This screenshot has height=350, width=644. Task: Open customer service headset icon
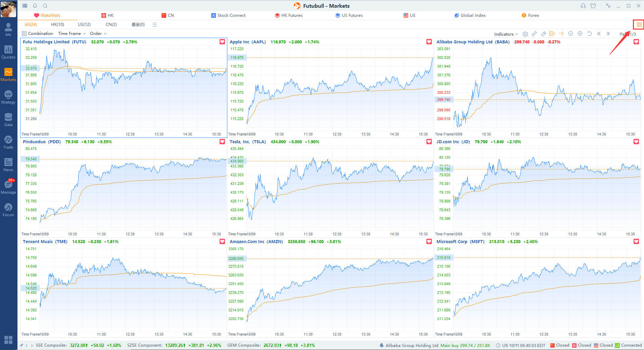[583, 6]
